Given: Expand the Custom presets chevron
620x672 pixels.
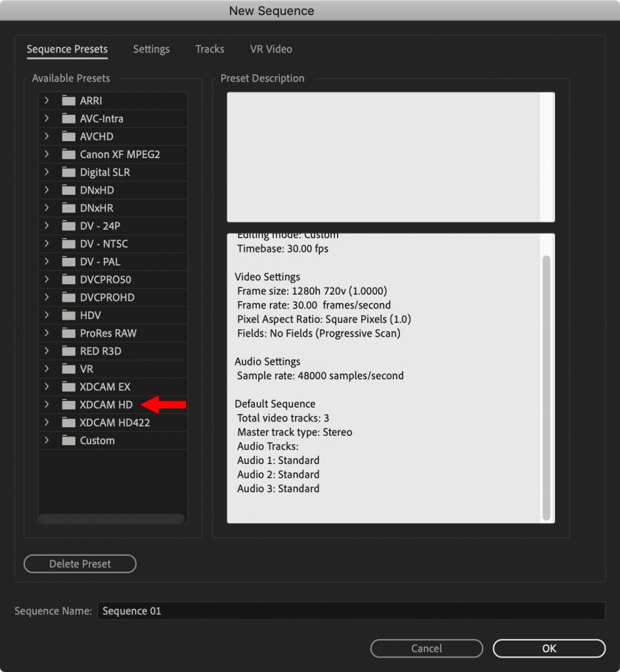Looking at the screenshot, I should click(47, 440).
